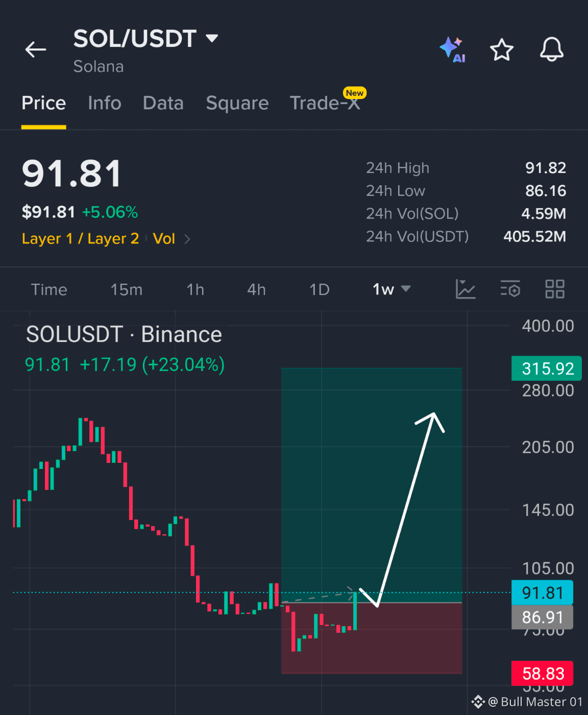Screen dimensions: 588x715
Task: Open the grid layout icon
Action: pos(555,289)
